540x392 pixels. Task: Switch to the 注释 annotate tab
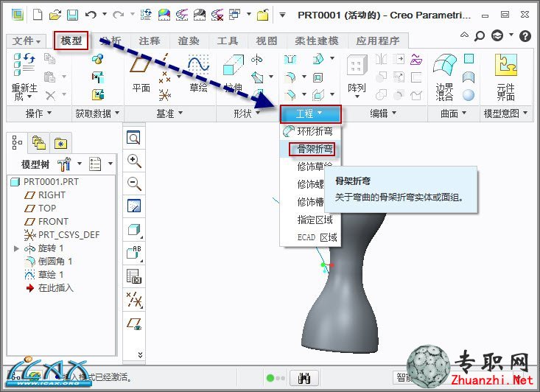point(150,41)
